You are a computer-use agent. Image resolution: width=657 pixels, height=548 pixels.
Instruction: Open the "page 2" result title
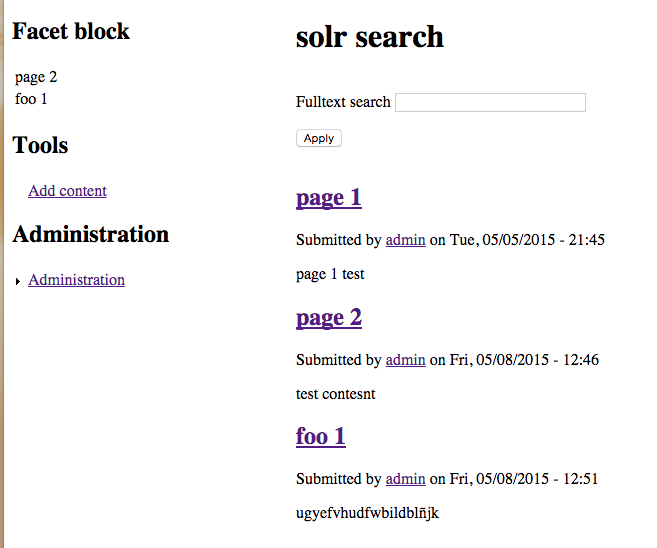[x=328, y=318]
